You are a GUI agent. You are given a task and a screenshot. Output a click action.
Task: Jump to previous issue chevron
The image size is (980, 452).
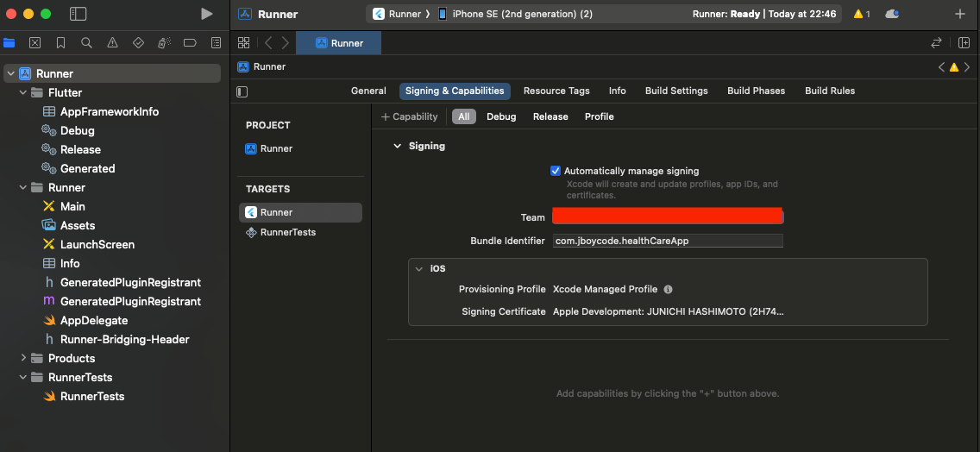942,67
